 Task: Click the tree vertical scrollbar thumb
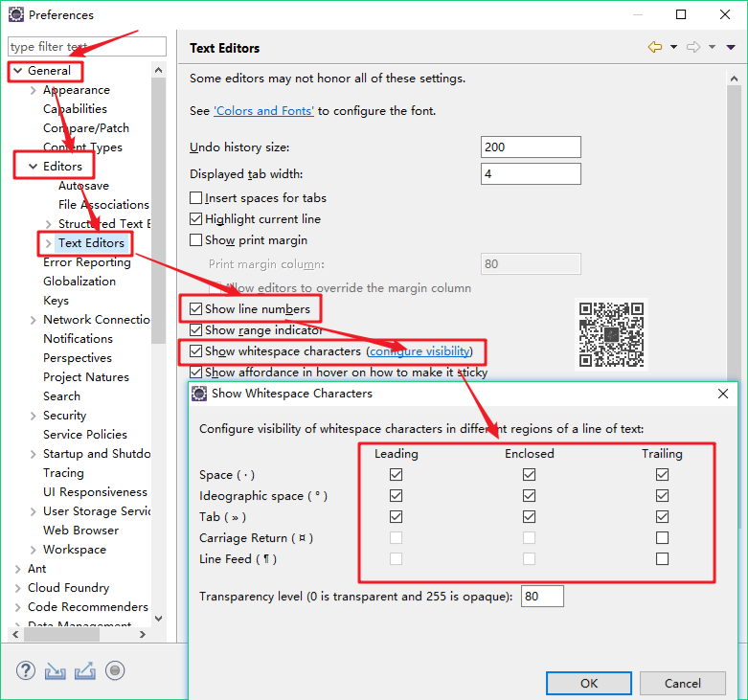coord(158,210)
